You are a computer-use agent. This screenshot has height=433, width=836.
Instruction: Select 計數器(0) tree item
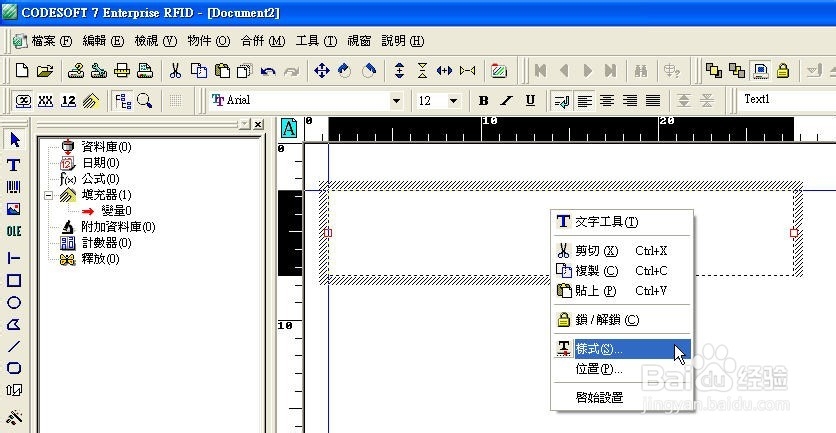106,243
